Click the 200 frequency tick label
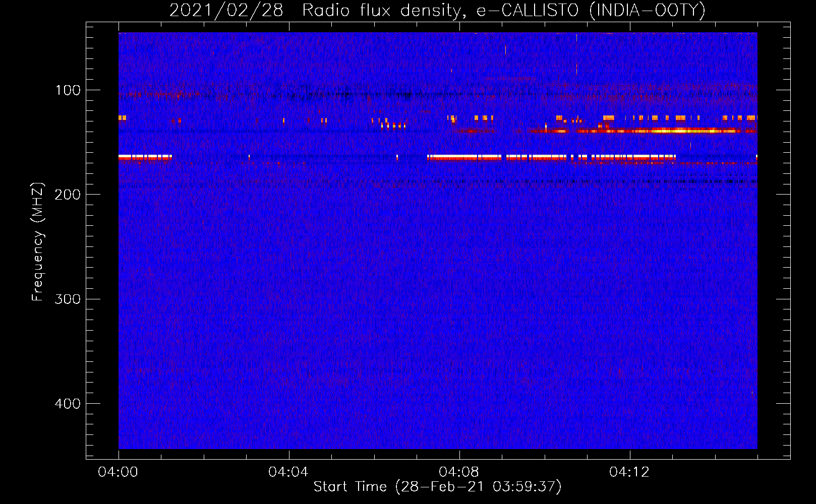This screenshot has width=816, height=504. [68, 195]
